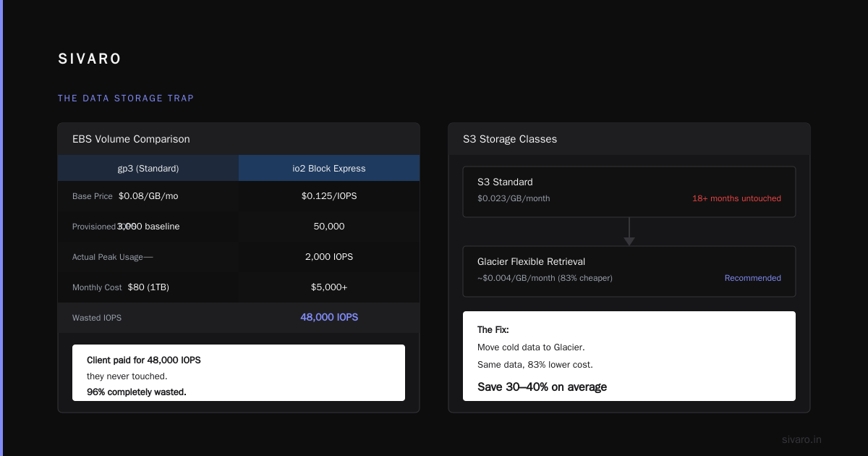Click the 'Wasted IOPS' row label
868x456 pixels.
click(x=97, y=318)
